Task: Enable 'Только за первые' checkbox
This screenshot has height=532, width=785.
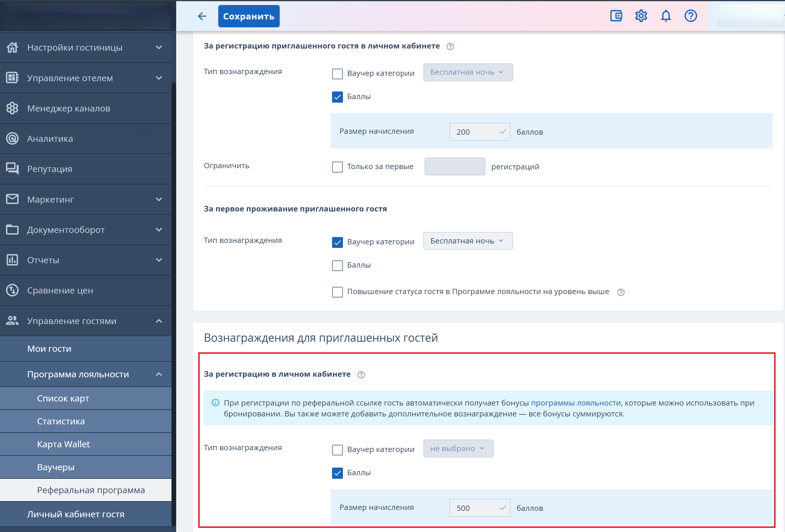Action: pyautogui.click(x=337, y=167)
